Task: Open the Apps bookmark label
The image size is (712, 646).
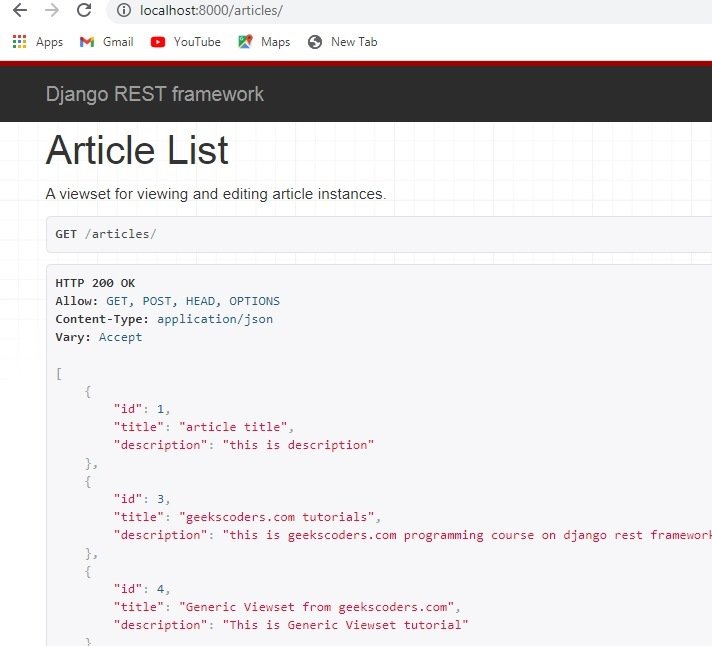Action: (x=49, y=42)
